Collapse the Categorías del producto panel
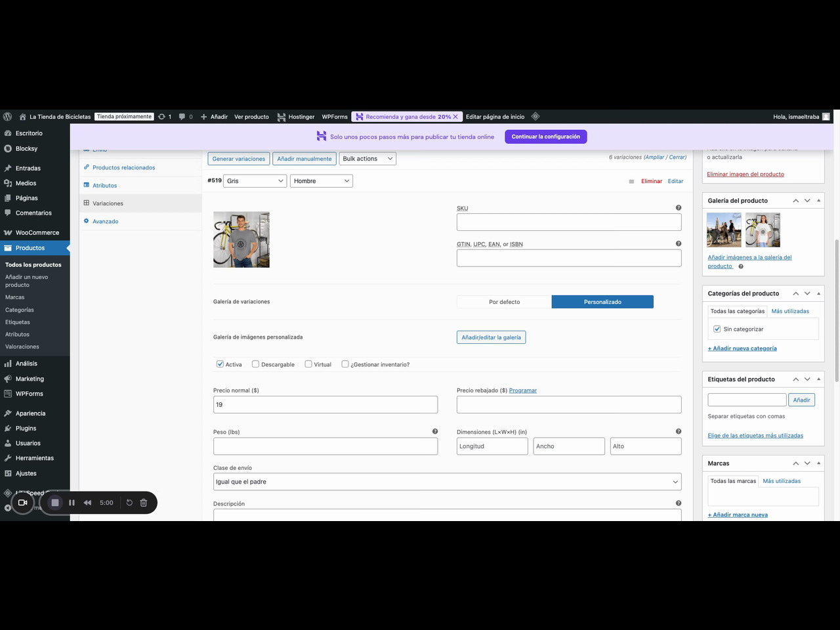 click(819, 293)
